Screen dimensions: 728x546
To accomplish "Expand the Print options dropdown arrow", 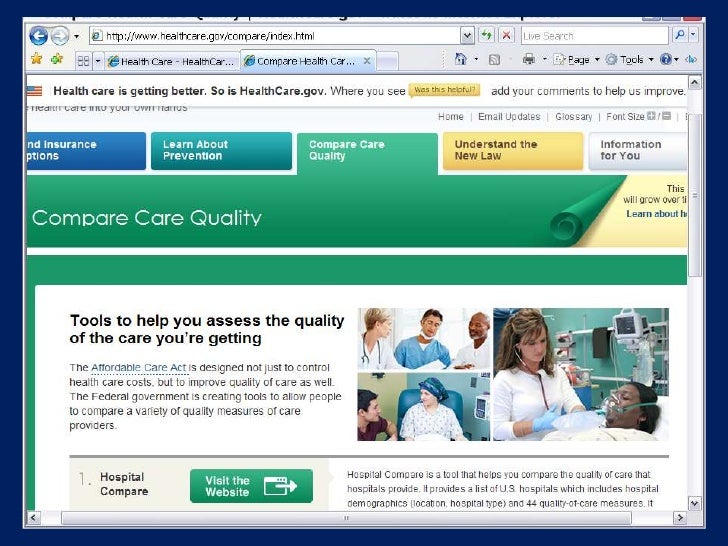I will 545,59.
